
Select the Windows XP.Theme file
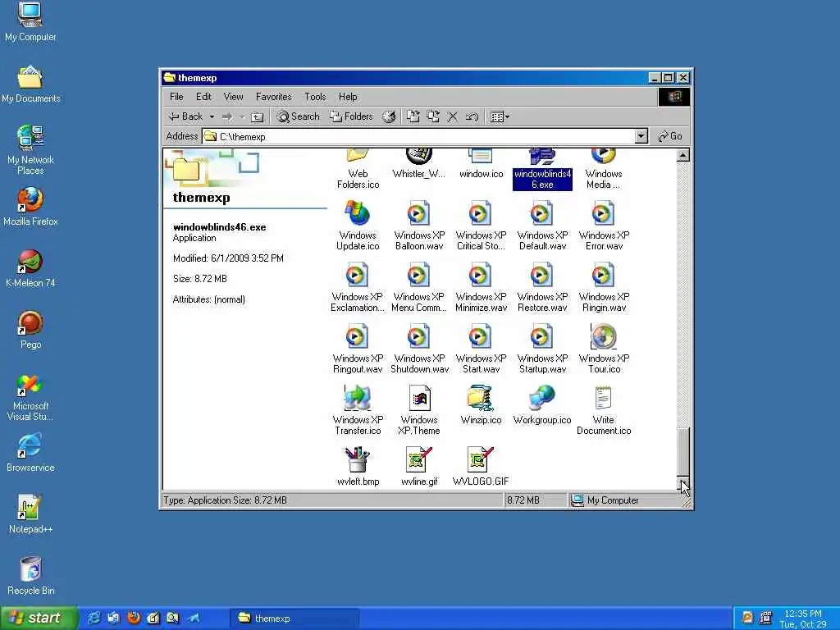pyautogui.click(x=419, y=410)
